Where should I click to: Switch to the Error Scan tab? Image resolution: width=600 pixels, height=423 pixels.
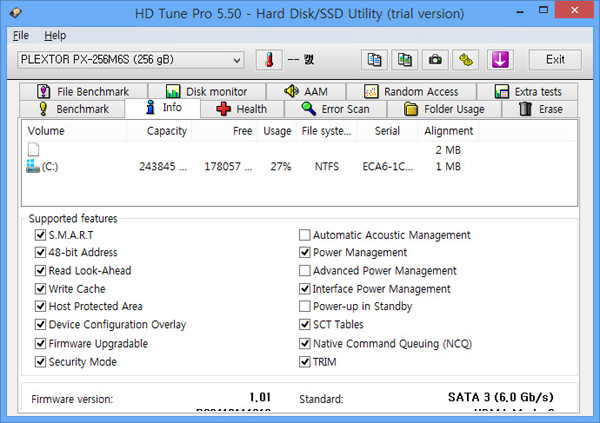pos(336,109)
